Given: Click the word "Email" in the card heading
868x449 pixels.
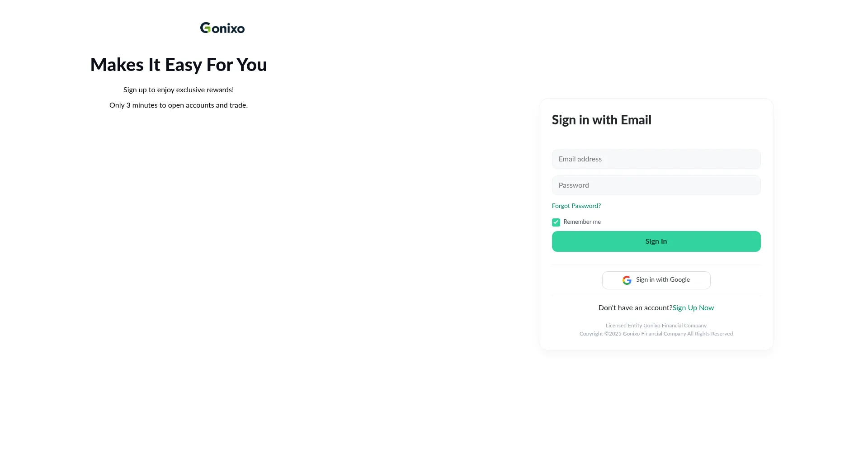Looking at the screenshot, I should tap(636, 120).
